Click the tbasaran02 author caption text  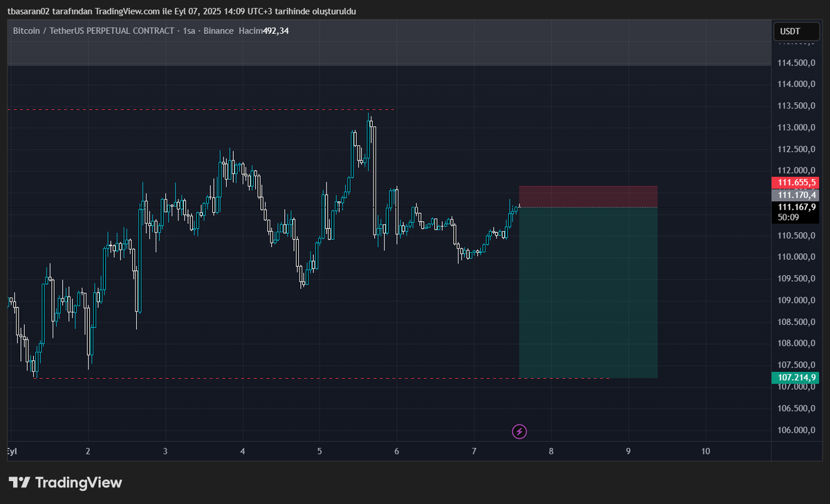click(x=181, y=12)
